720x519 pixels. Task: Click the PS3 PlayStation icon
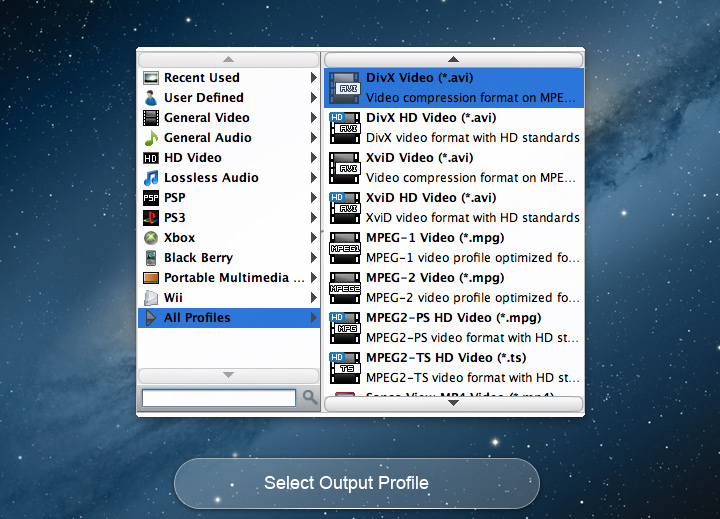coord(151,218)
